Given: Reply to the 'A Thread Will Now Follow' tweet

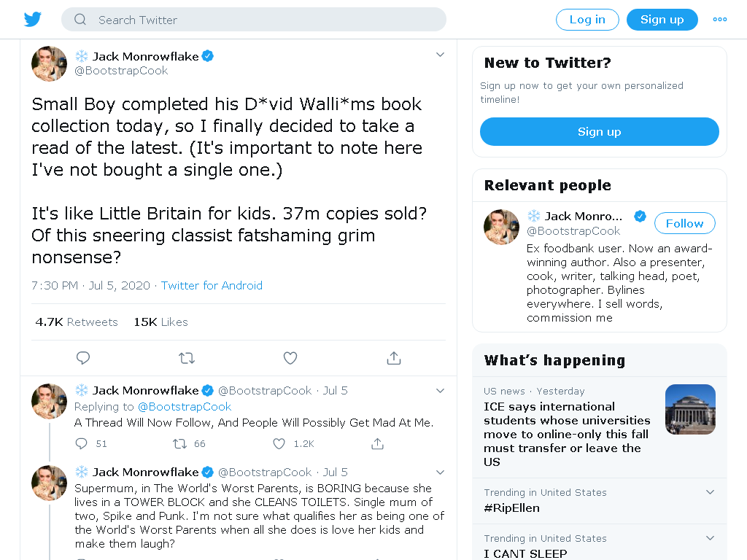Looking at the screenshot, I should 82,444.
